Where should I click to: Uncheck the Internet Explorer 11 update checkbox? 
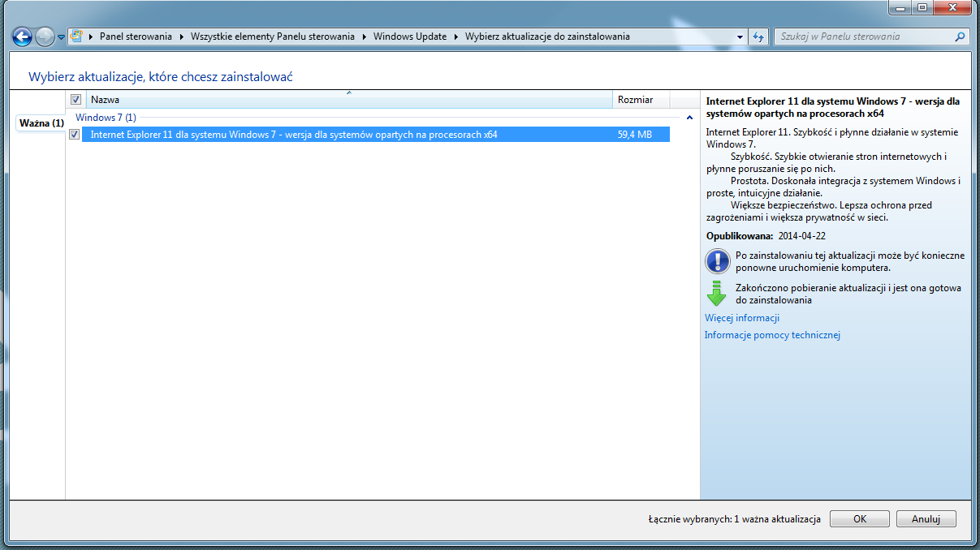click(x=75, y=135)
